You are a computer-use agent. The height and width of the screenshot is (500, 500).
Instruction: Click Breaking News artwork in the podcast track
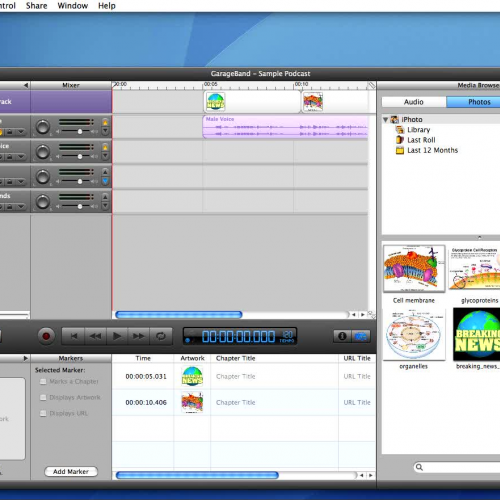coord(215,102)
